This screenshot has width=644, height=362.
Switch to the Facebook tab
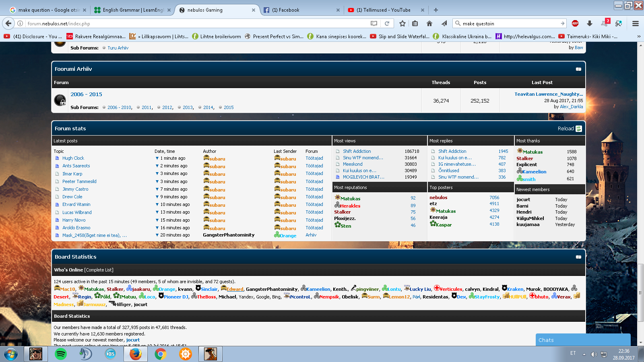(x=301, y=10)
